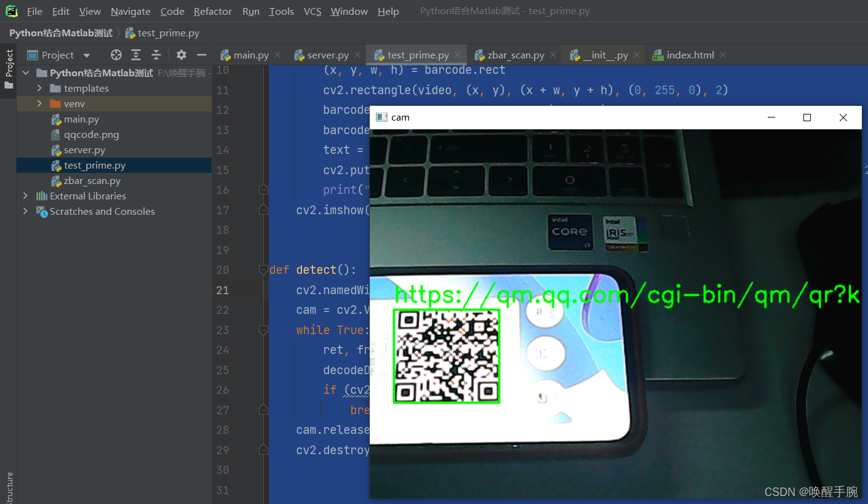This screenshot has height=504, width=868.
Task: Click the Python结合Matlab测试 breadcrumb
Action: coord(61,33)
